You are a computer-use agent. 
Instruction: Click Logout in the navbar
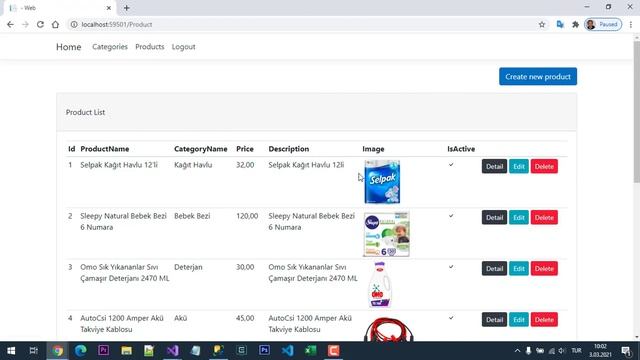point(183,47)
